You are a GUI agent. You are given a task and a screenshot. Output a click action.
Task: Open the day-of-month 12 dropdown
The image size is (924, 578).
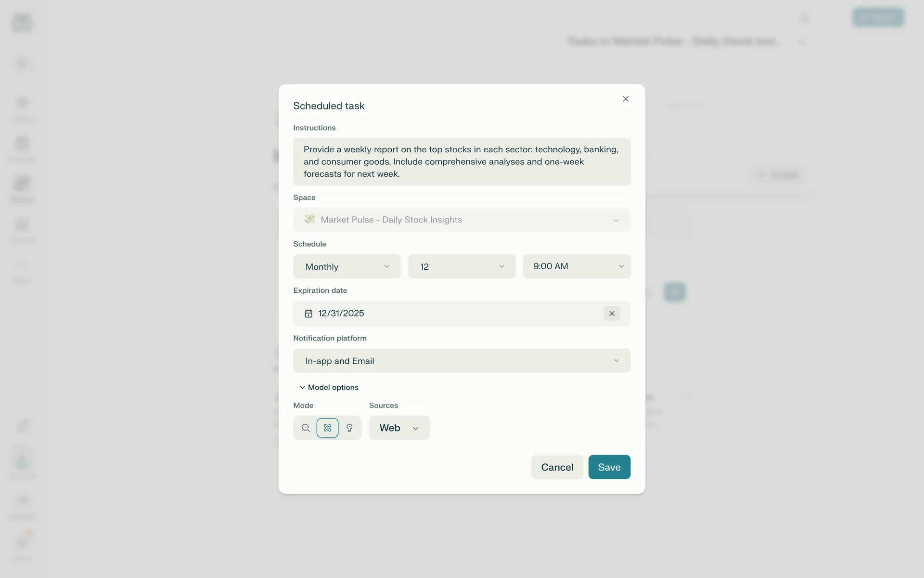(x=462, y=266)
